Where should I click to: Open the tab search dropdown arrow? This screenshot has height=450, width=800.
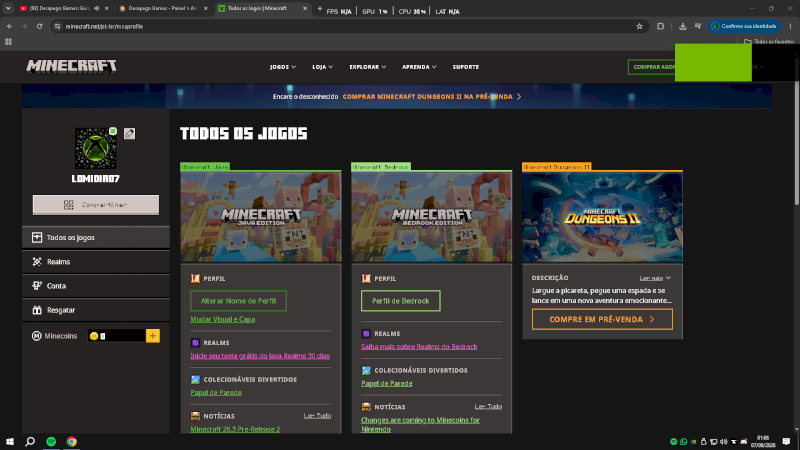(x=8, y=8)
